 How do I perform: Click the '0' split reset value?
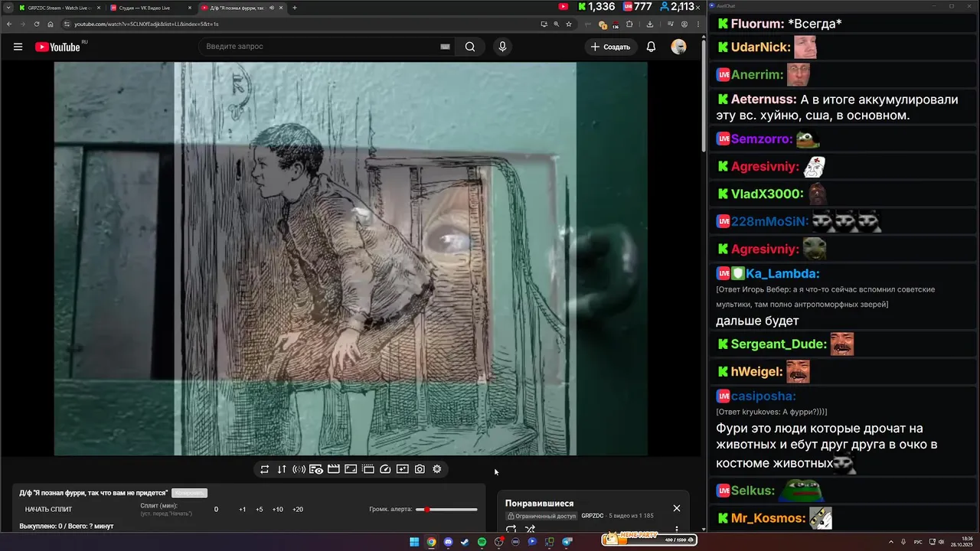click(x=216, y=509)
